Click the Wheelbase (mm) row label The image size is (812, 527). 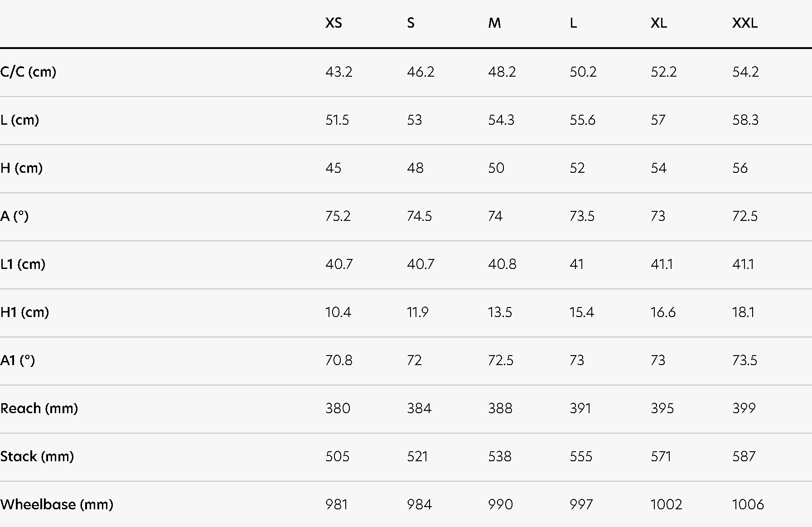click(57, 505)
